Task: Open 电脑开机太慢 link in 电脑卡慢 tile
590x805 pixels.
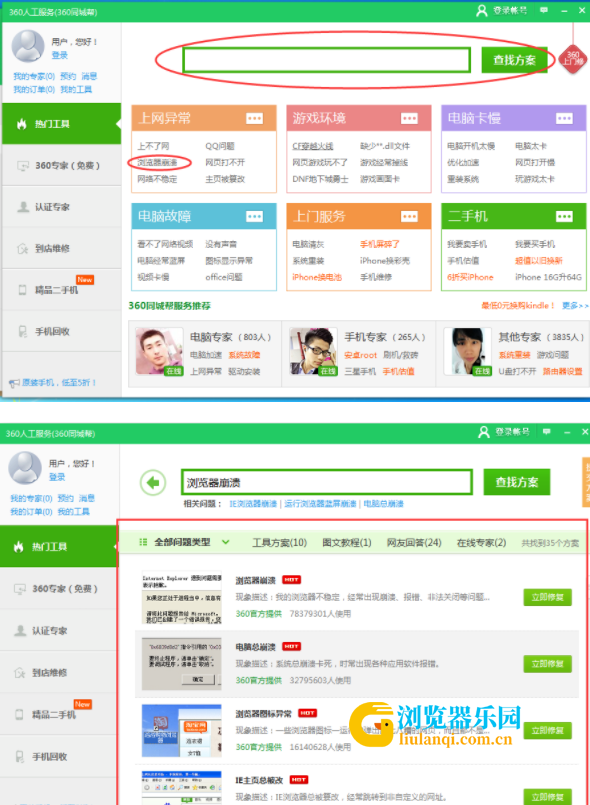Action: tap(471, 146)
